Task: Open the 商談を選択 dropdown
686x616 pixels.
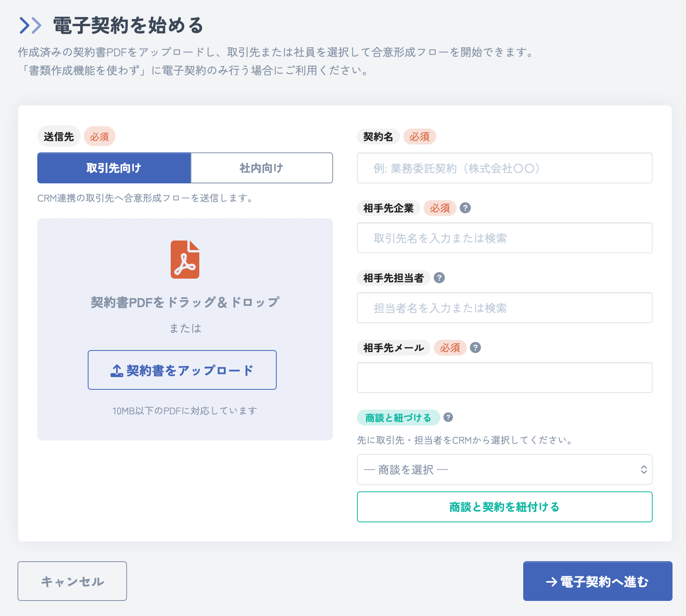Action: (505, 470)
